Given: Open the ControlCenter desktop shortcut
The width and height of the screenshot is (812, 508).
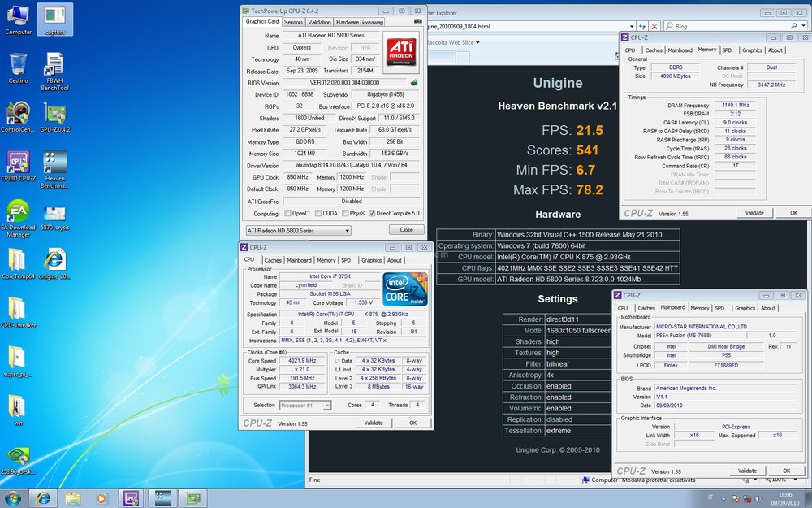Looking at the screenshot, I should click(x=18, y=116).
